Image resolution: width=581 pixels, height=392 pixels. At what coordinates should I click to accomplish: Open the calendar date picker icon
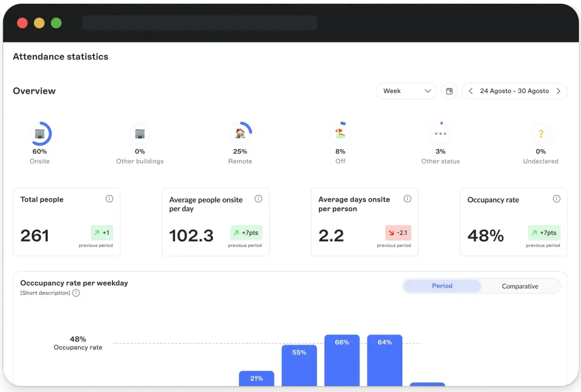click(449, 91)
